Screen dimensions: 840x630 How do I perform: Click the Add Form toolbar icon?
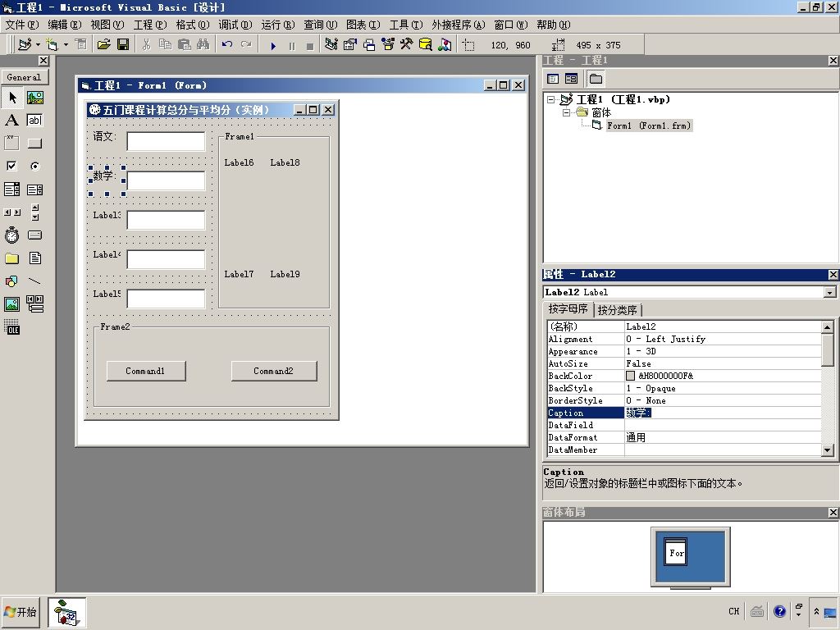52,44
